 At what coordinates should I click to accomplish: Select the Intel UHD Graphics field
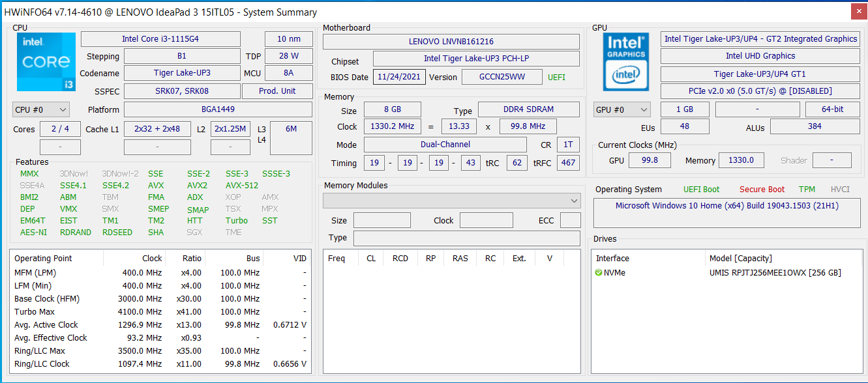click(760, 56)
